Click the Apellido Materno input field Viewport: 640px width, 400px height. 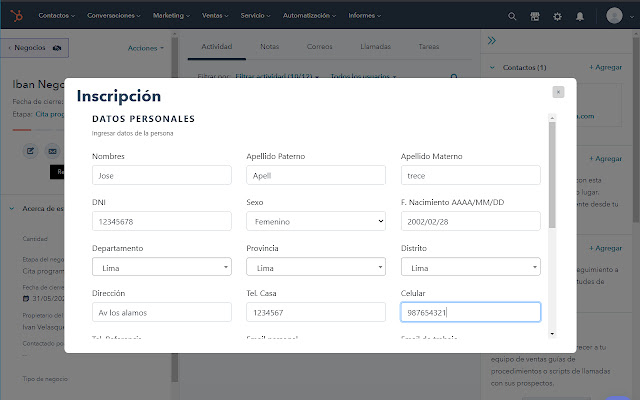(x=471, y=175)
